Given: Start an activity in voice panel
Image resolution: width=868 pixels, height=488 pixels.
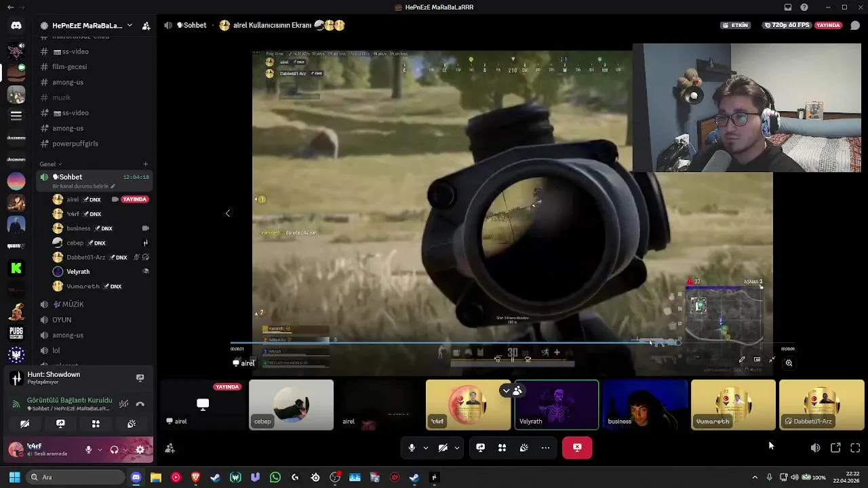Looking at the screenshot, I should point(96,424).
